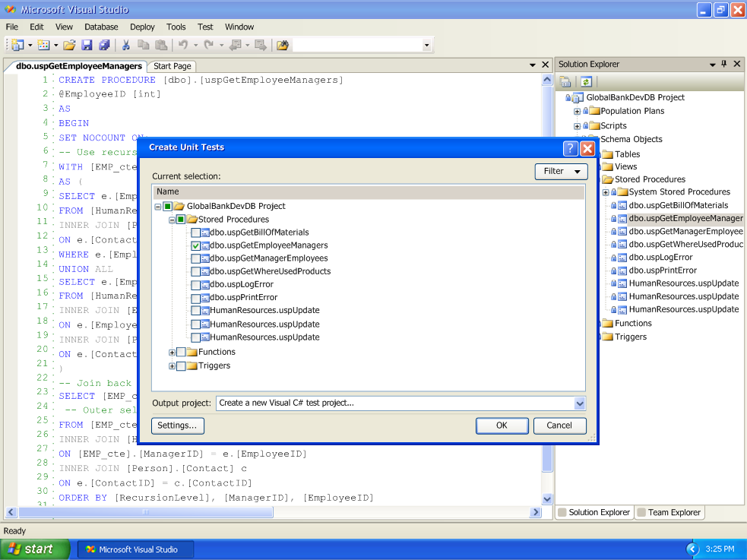
Task: Expand Population Plans in Solution Explorer
Action: point(577,112)
